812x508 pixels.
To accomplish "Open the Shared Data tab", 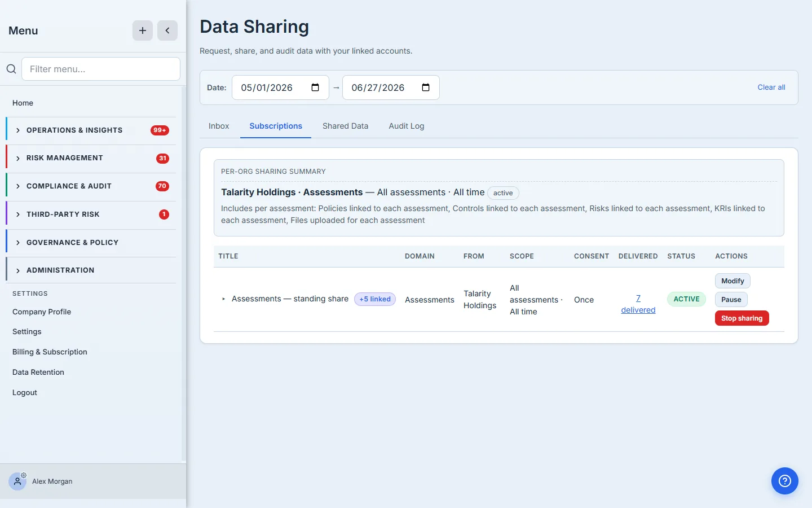I will [345, 126].
